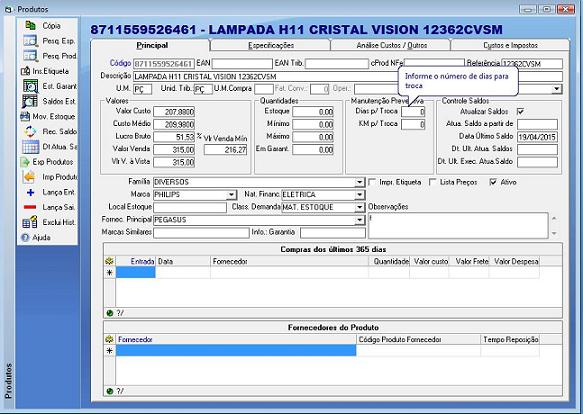Open Pesq. Prod product search icon
The width and height of the screenshot is (583, 414).
tap(30, 56)
